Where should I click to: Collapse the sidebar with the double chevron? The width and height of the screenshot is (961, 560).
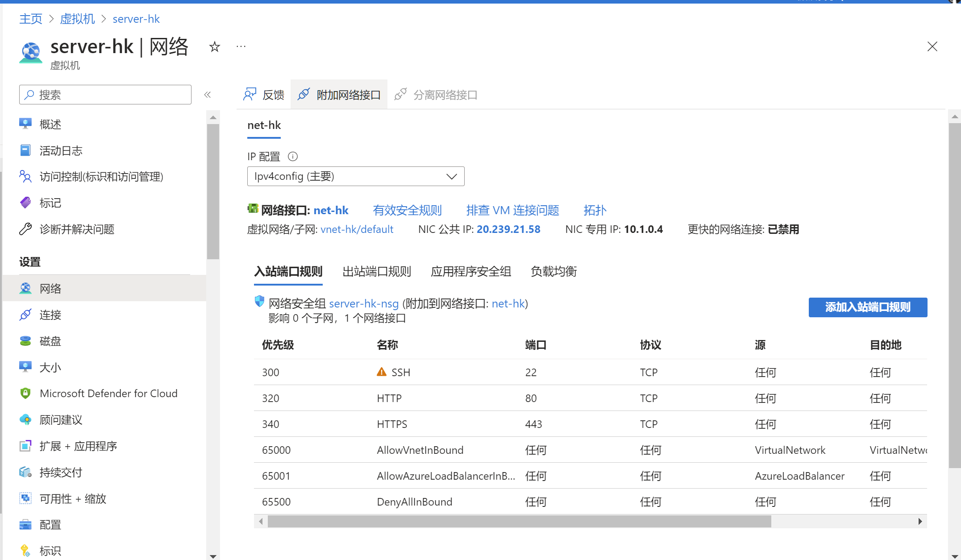tap(208, 95)
